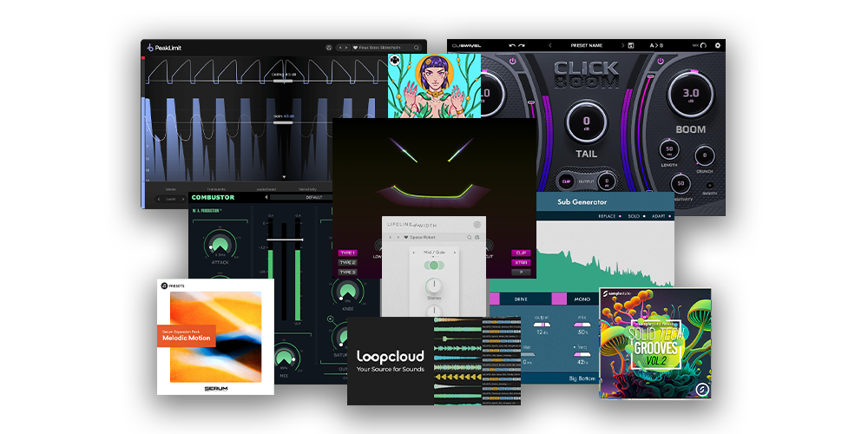Toggle the Click section power button
Viewport: 868px width, 434px height.
coord(513,61)
